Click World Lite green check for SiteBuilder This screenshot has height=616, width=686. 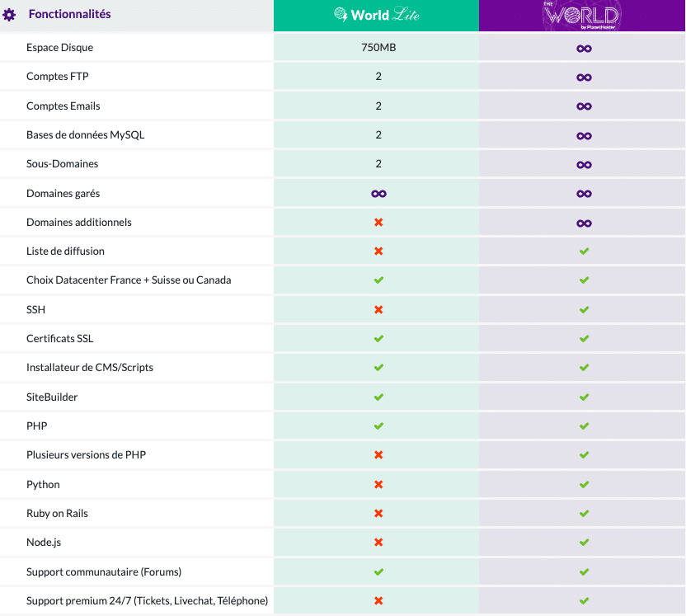[x=378, y=397]
